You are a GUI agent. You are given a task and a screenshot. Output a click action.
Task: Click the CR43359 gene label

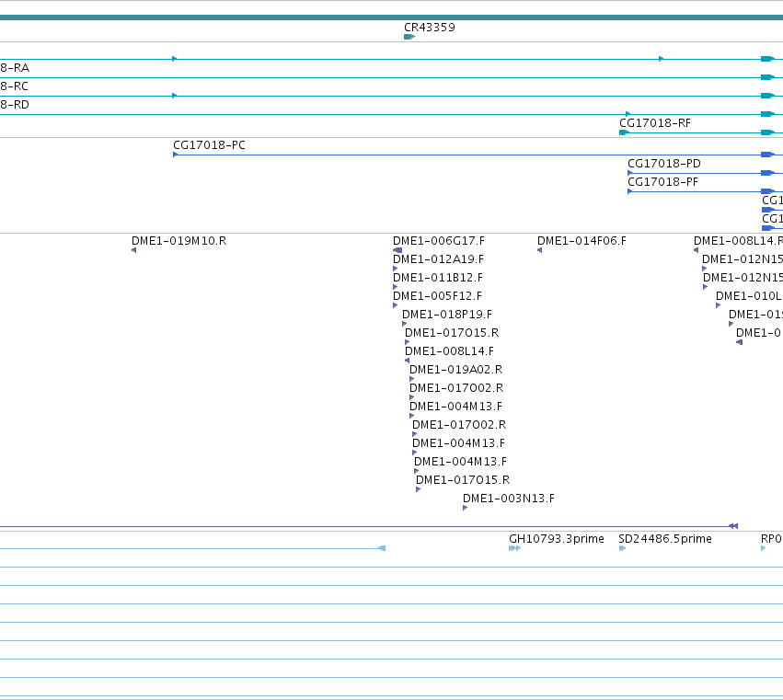click(430, 28)
